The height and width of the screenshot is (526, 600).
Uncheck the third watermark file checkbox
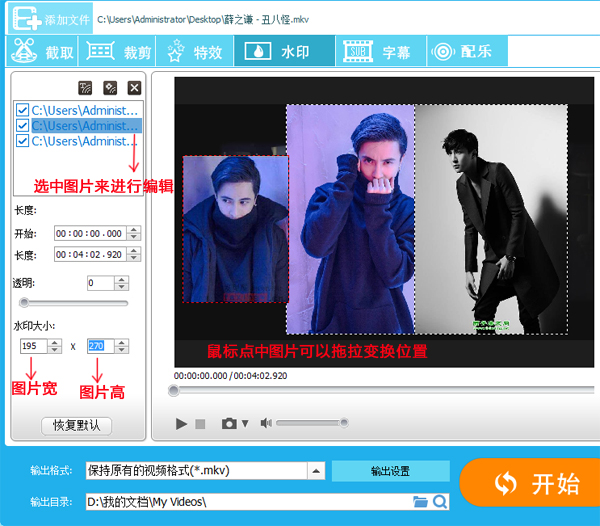22,142
